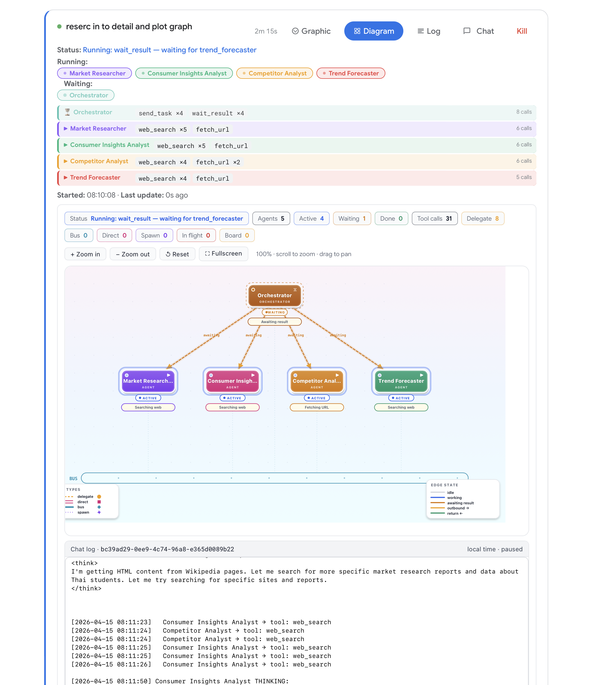
Task: Click the lines icon beside Log
Action: [x=421, y=31]
